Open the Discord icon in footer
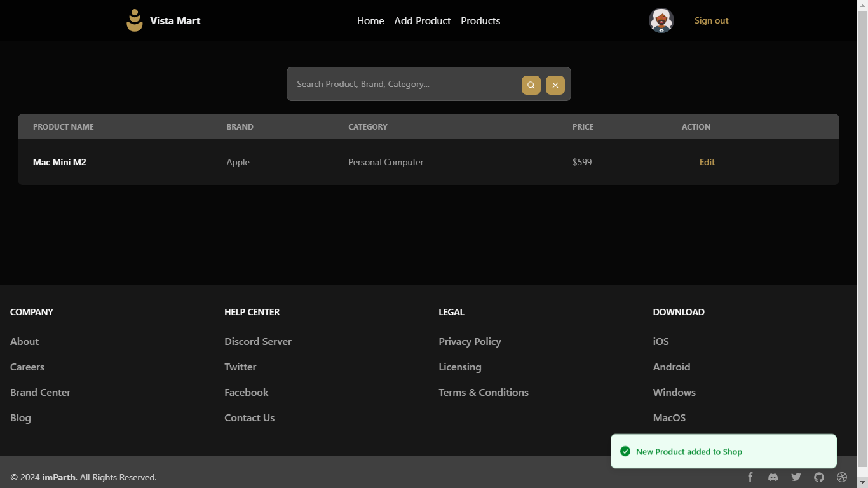 773,477
